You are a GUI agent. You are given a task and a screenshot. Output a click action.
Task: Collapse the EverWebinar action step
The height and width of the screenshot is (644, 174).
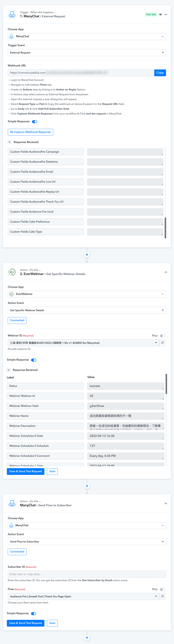(x=166, y=272)
